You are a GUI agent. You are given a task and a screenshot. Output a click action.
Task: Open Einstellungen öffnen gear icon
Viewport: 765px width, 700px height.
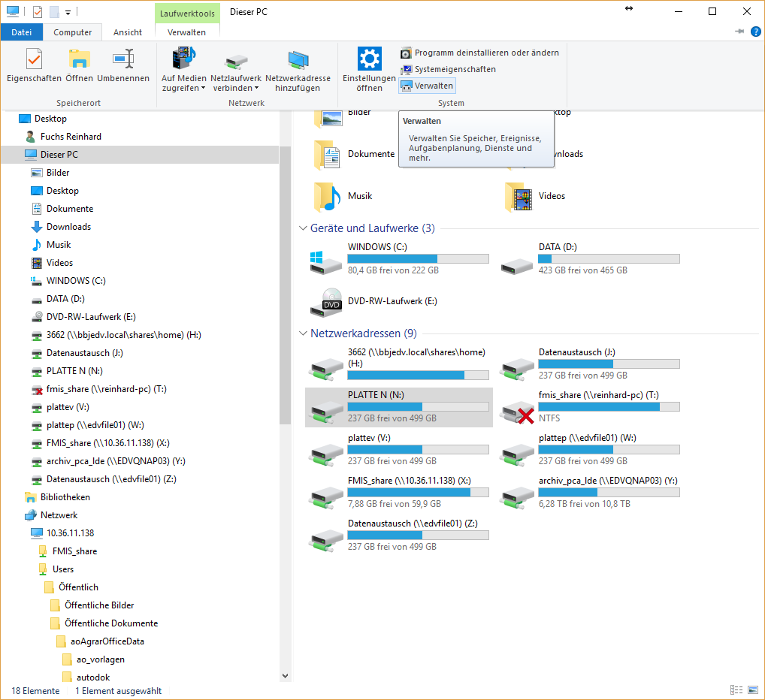(369, 59)
